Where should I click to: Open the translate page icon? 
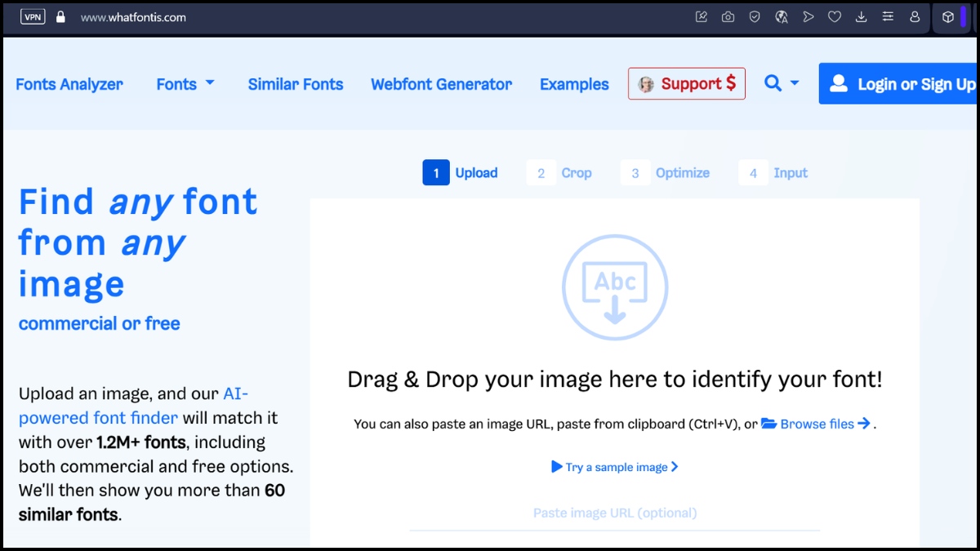pyautogui.click(x=782, y=16)
